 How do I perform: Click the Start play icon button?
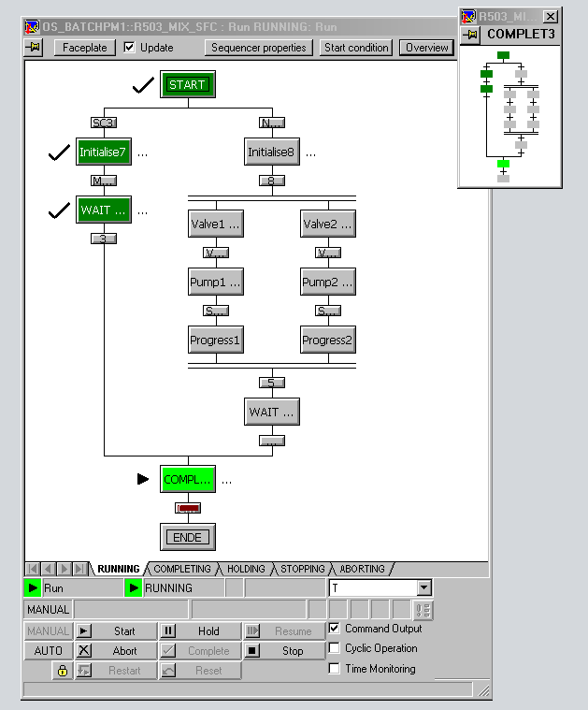coord(84,630)
